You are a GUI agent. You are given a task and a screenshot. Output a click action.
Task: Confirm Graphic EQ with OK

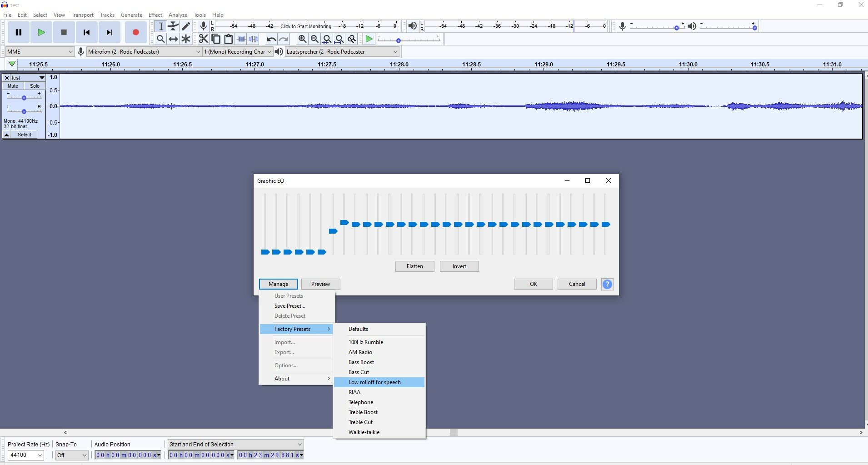coord(534,284)
